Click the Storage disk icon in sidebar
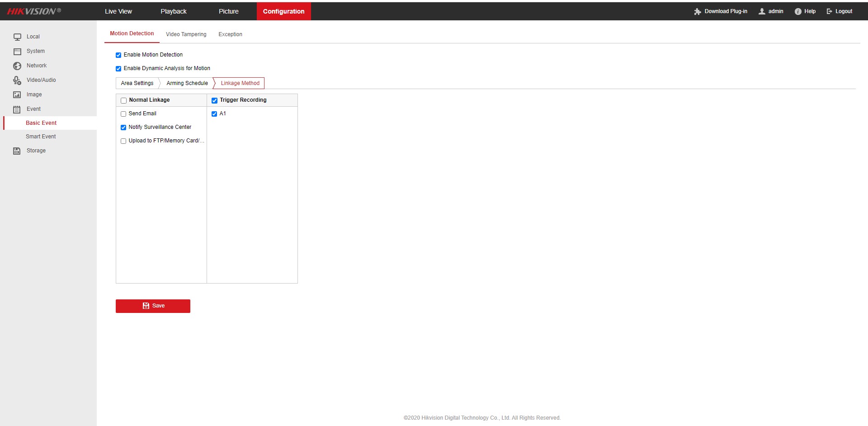 [17, 151]
